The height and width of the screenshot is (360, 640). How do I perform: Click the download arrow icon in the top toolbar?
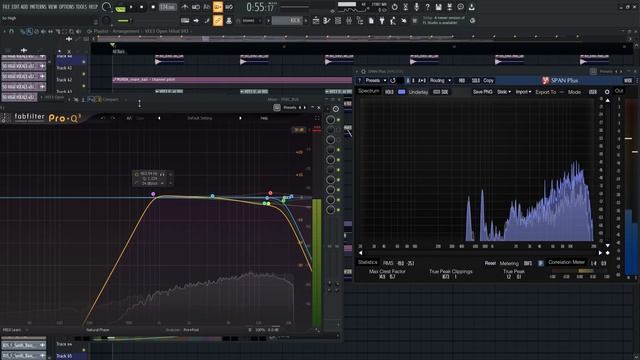coord(471,7)
